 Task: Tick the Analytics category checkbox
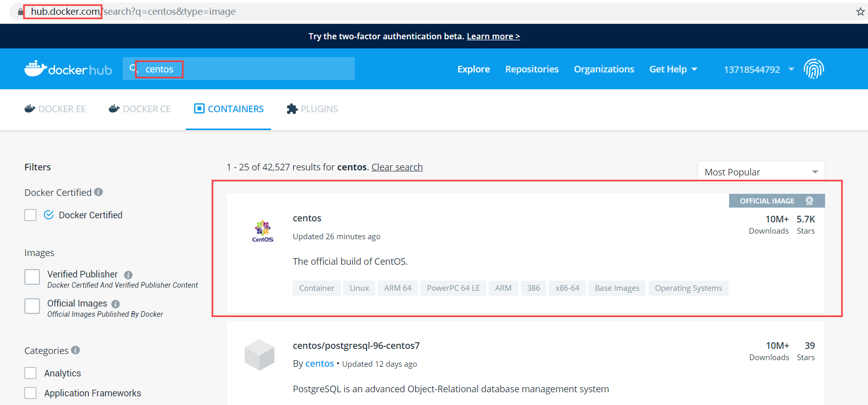tap(31, 373)
